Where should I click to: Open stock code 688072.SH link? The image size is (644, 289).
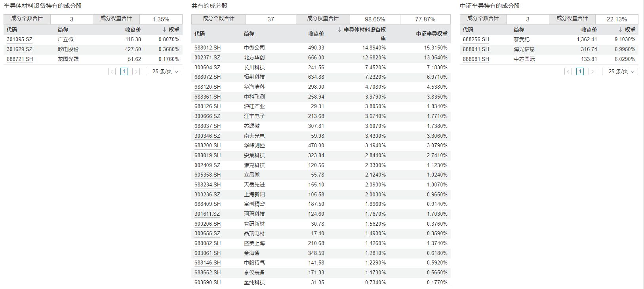tap(208, 77)
